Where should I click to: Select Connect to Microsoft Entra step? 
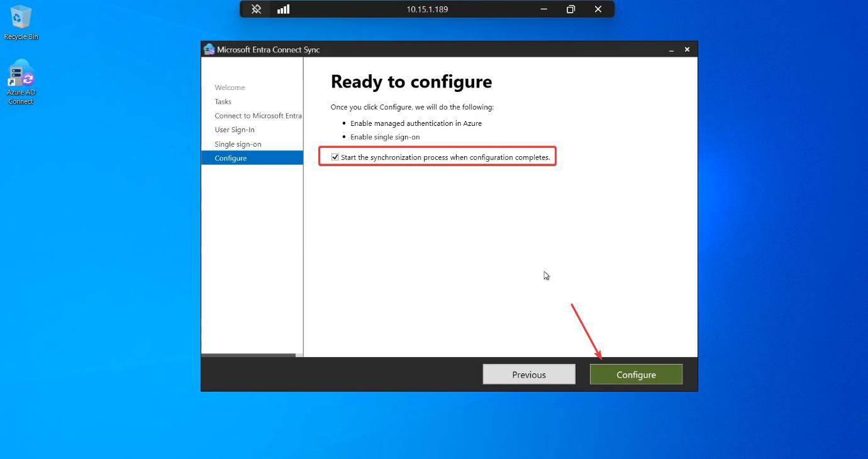coord(258,116)
